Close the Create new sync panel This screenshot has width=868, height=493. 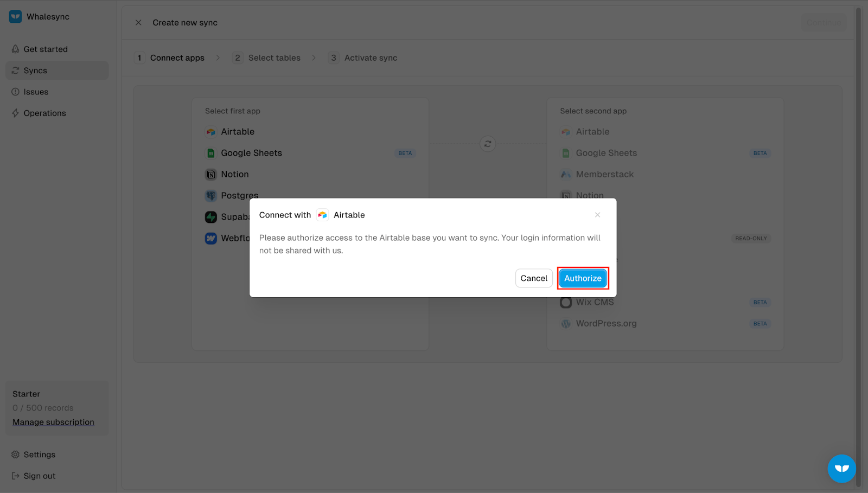click(138, 22)
